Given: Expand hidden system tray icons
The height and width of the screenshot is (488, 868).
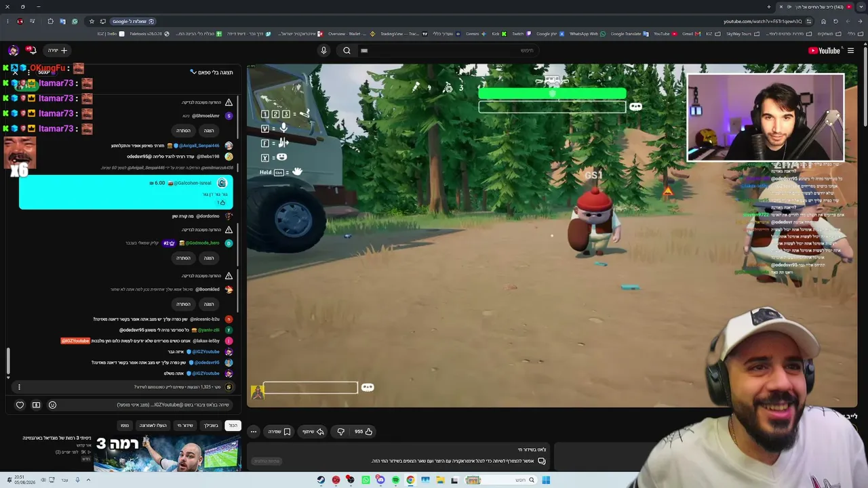Looking at the screenshot, I should point(88,480).
